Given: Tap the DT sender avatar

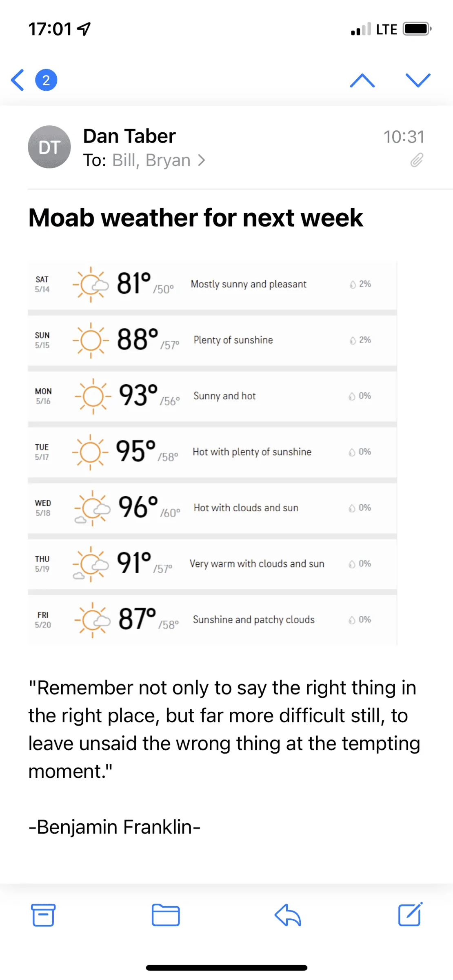Looking at the screenshot, I should 49,147.
